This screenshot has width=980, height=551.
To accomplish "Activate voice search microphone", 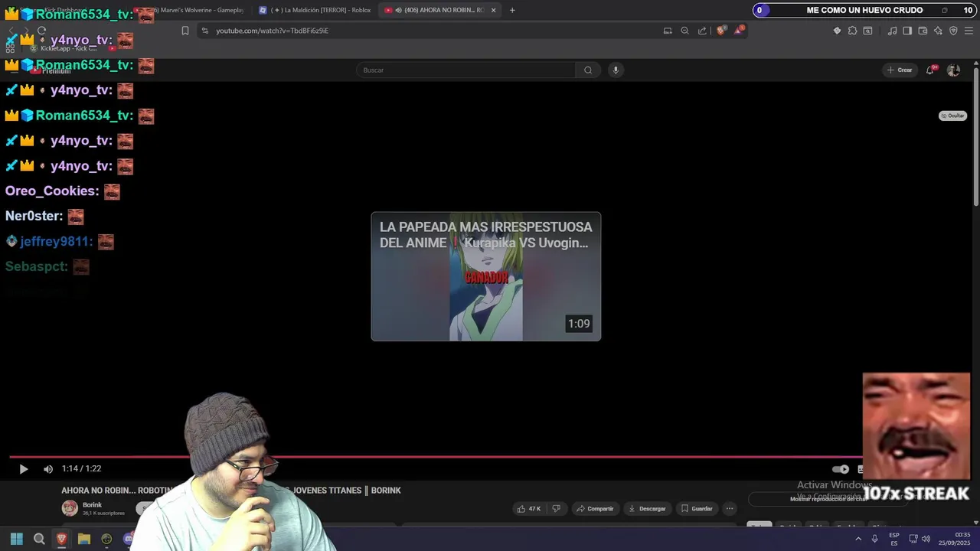I will point(615,70).
